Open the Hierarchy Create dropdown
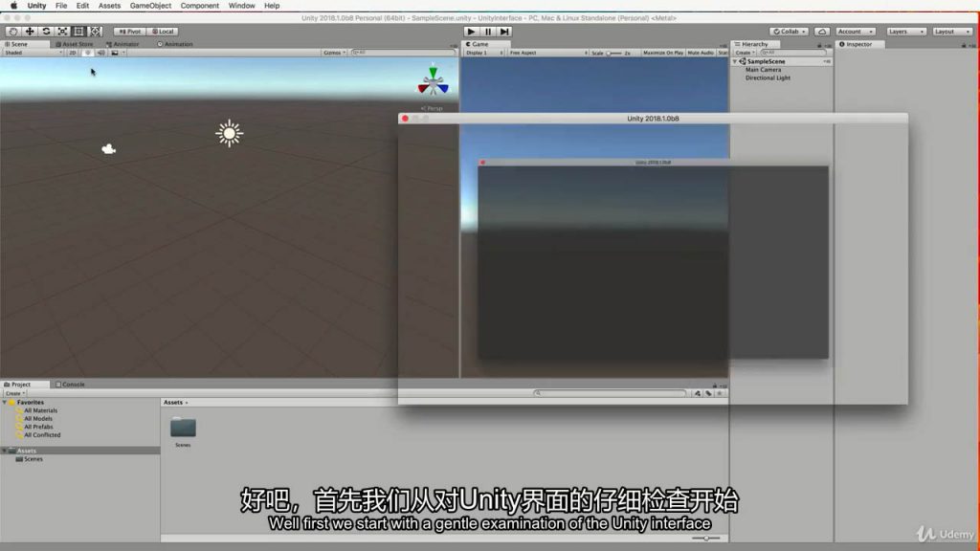The width and height of the screenshot is (980, 551). pos(745,54)
